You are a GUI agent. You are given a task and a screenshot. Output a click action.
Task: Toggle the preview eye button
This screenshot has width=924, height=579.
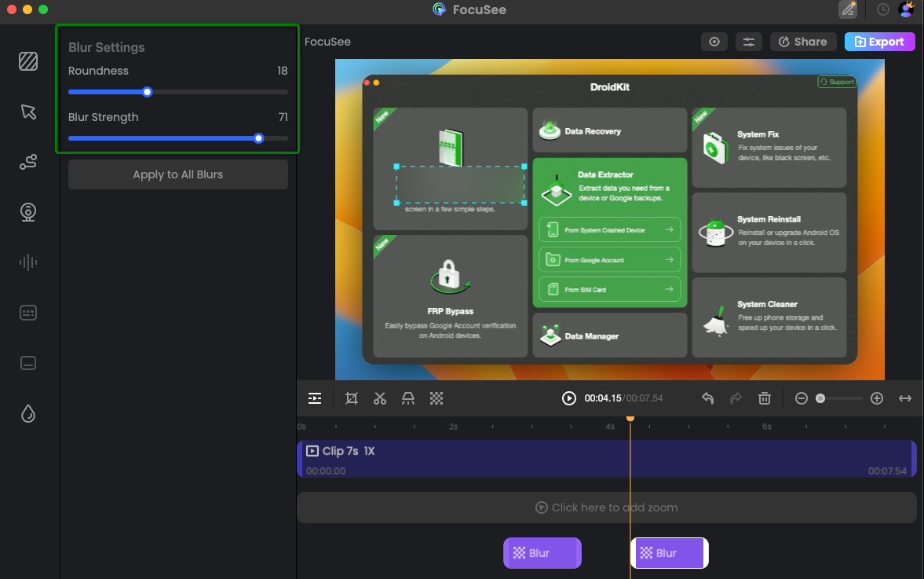pos(714,42)
